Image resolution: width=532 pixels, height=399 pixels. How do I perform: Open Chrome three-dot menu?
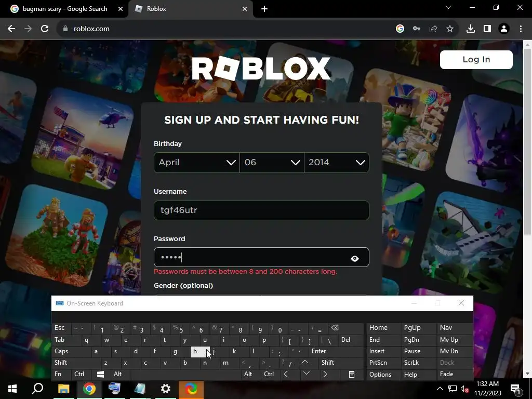point(521,29)
